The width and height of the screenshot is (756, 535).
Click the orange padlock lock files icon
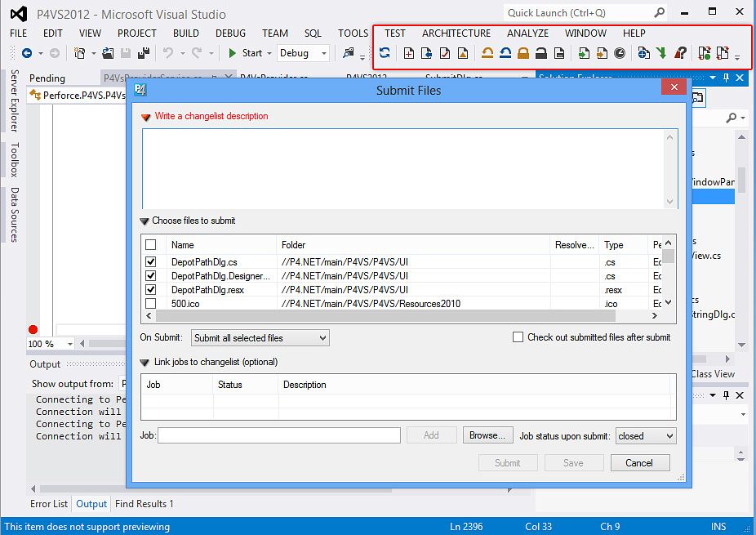point(523,53)
